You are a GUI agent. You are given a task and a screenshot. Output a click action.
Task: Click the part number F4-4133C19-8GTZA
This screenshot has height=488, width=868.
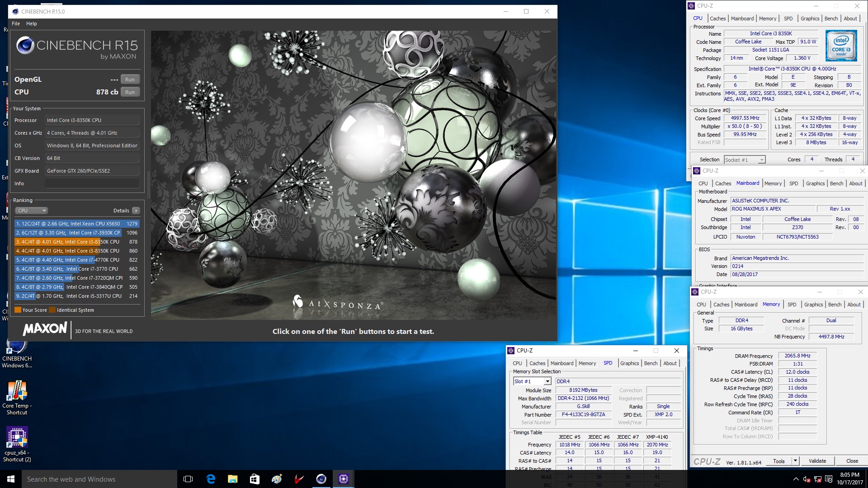(x=583, y=414)
